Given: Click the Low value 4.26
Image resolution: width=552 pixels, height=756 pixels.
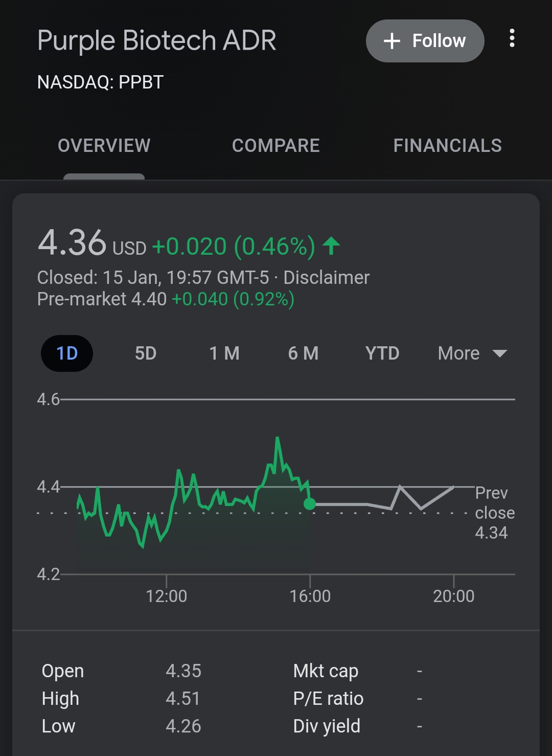Looking at the screenshot, I should (x=183, y=726).
